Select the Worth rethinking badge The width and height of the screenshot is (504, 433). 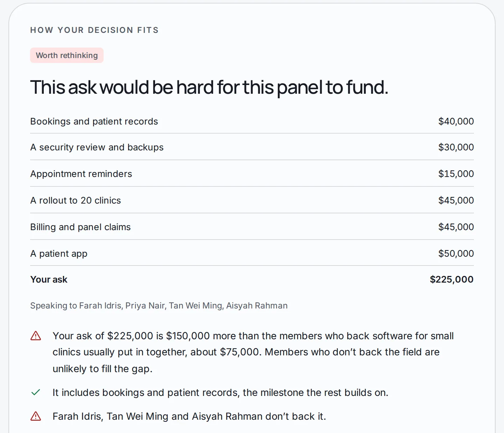pyautogui.click(x=67, y=55)
